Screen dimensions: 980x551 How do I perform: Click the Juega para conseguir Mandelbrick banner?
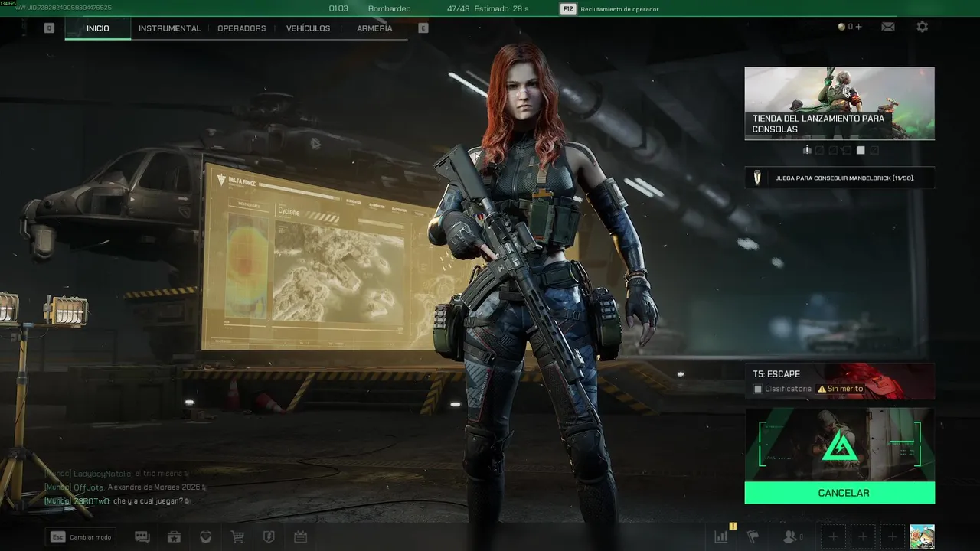[840, 178]
